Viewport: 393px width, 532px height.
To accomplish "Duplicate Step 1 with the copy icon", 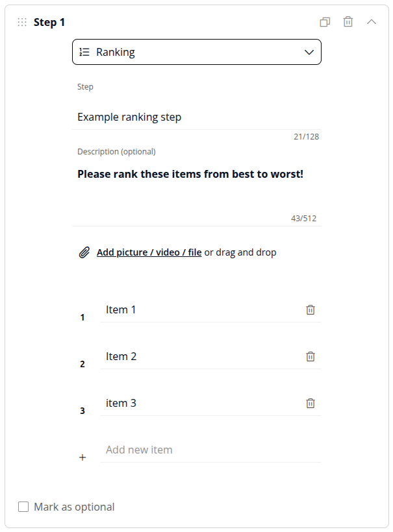I will pyautogui.click(x=325, y=22).
